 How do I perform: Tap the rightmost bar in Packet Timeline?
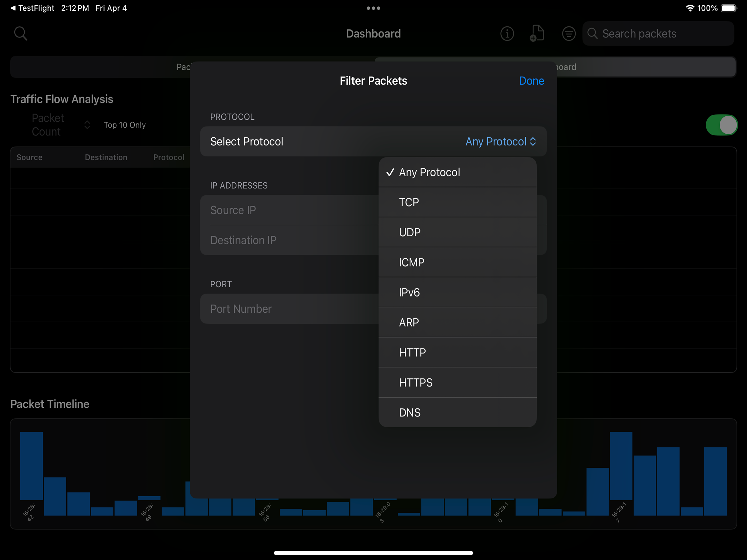(715, 481)
